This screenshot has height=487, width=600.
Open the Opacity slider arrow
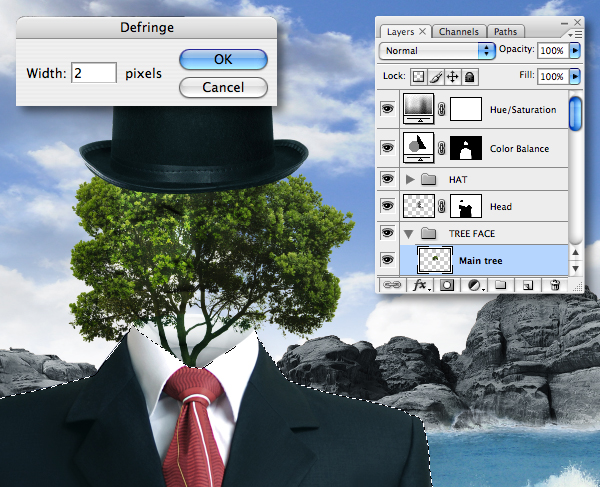pyautogui.click(x=575, y=50)
